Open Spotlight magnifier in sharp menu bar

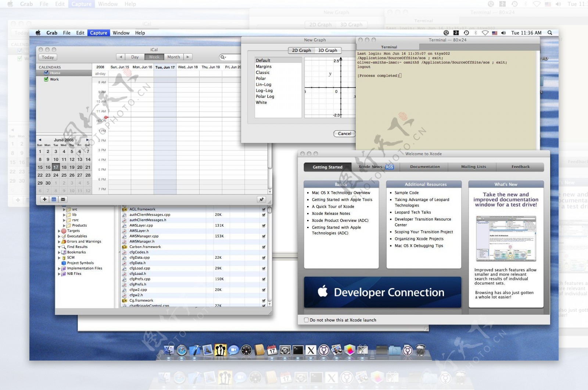click(550, 33)
